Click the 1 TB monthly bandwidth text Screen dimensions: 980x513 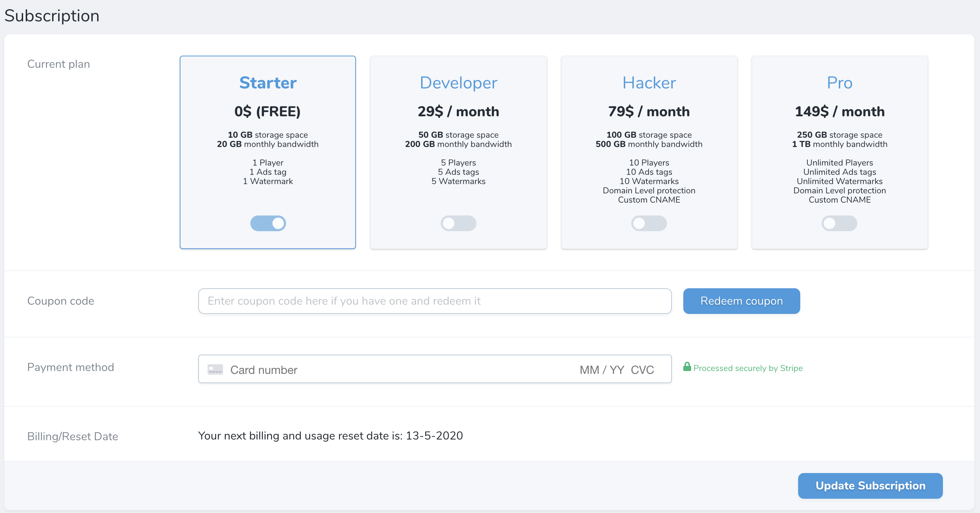pos(839,144)
